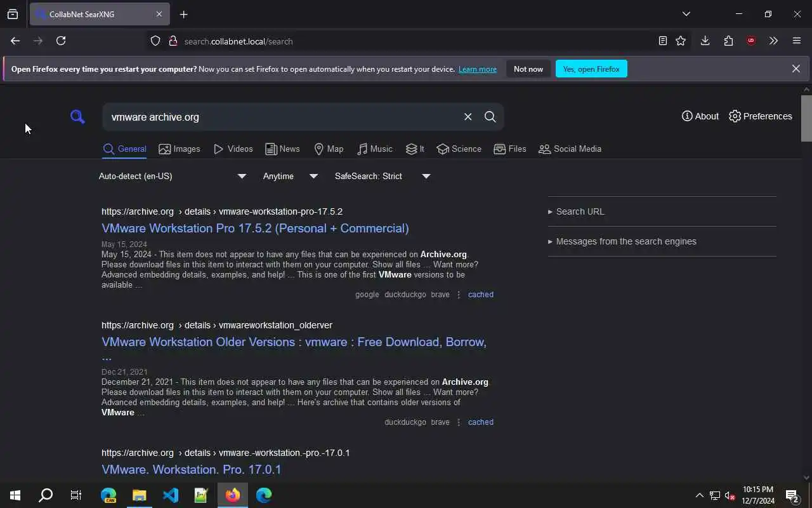This screenshot has width=812, height=508.
Task: Switch to Map category tab
Action: pyautogui.click(x=329, y=149)
